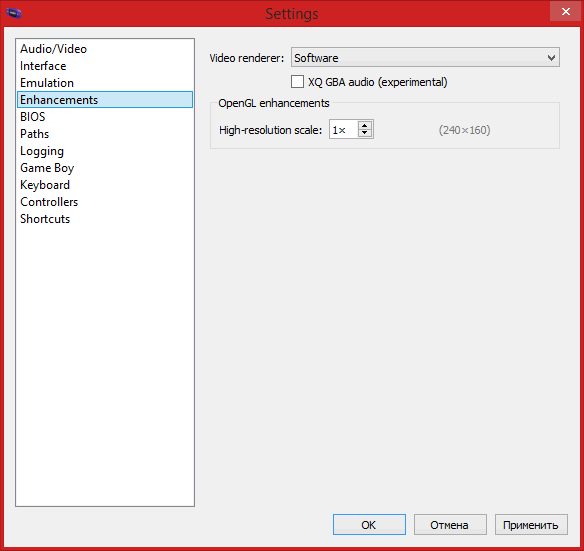The image size is (584, 551).
Task: Click the mGBA app icon in title bar
Action: 14,13
